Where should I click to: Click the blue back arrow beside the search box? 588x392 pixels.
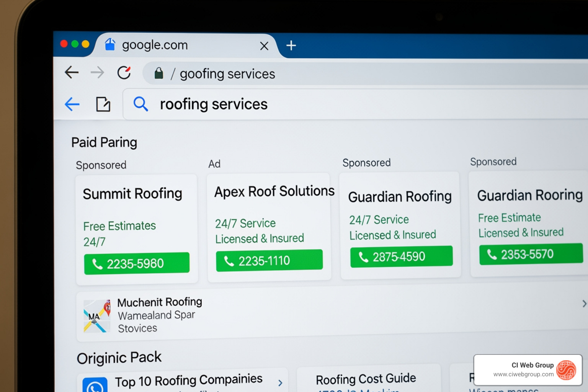tap(72, 104)
